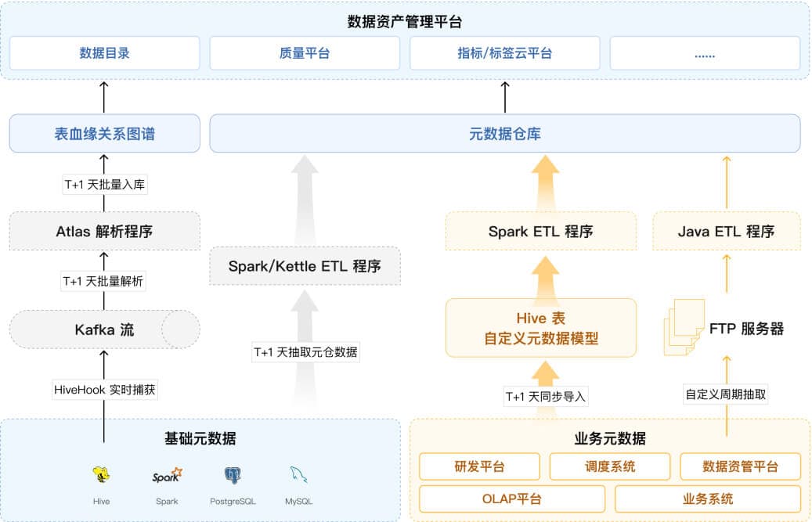This screenshot has height=522, width=812.
Task: Switch to 质量平台 tab
Action: [305, 53]
